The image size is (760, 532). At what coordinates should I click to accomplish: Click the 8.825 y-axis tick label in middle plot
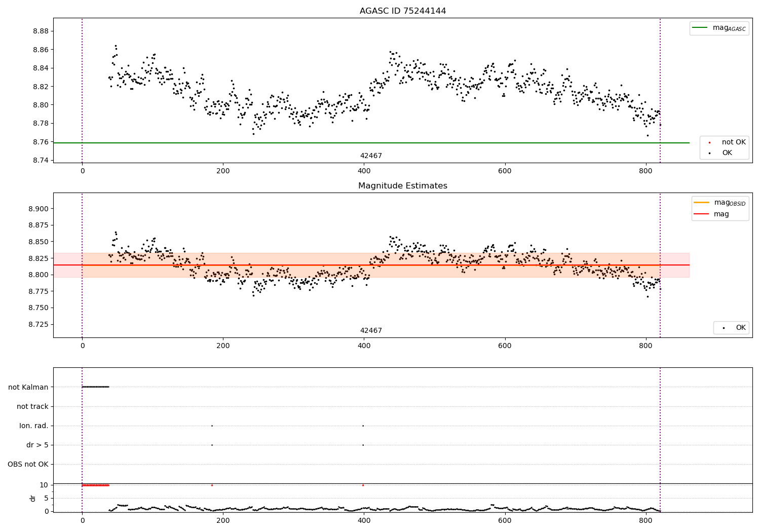pos(38,258)
